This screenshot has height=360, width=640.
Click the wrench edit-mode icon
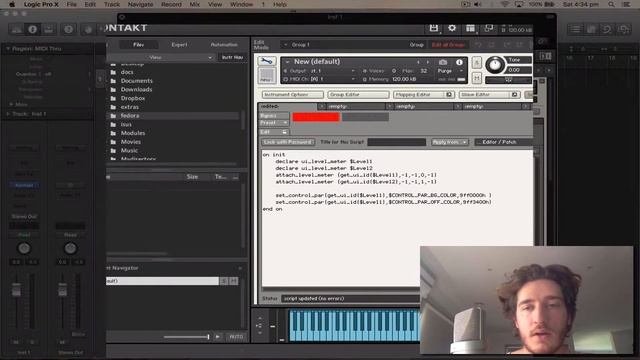(267, 61)
